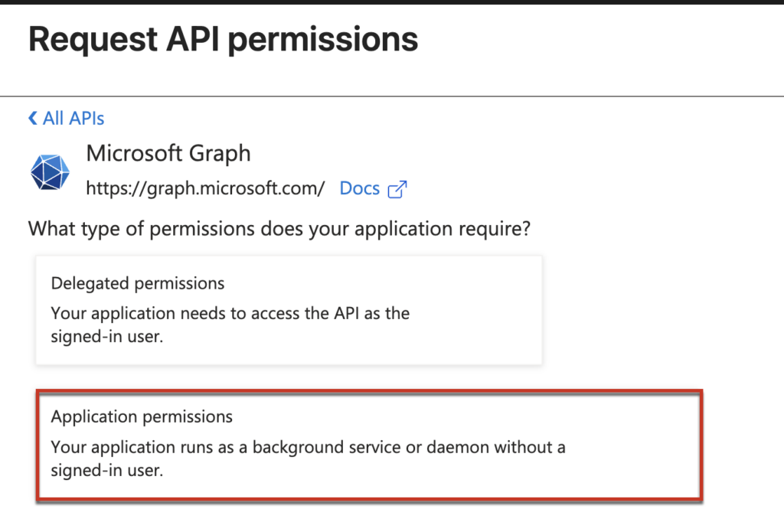This screenshot has height=532, width=784.
Task: Open the Microsoft Graph Docs link
Action: point(360,188)
